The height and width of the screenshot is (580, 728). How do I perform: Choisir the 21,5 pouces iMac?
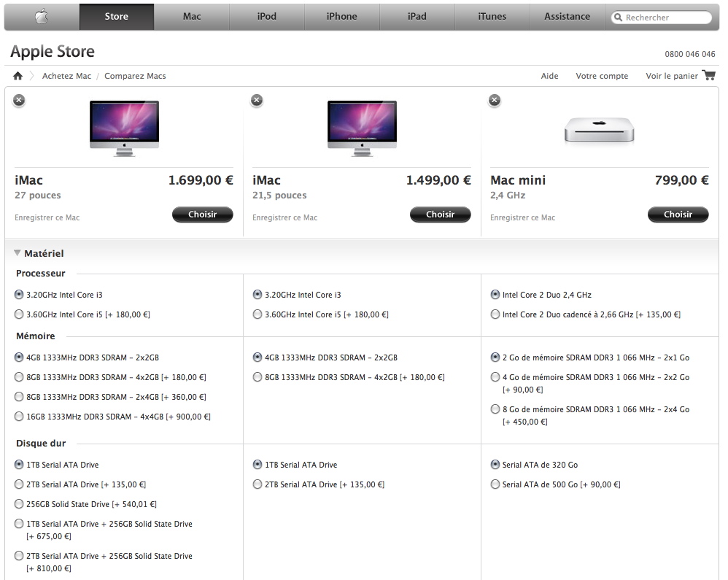click(x=440, y=214)
